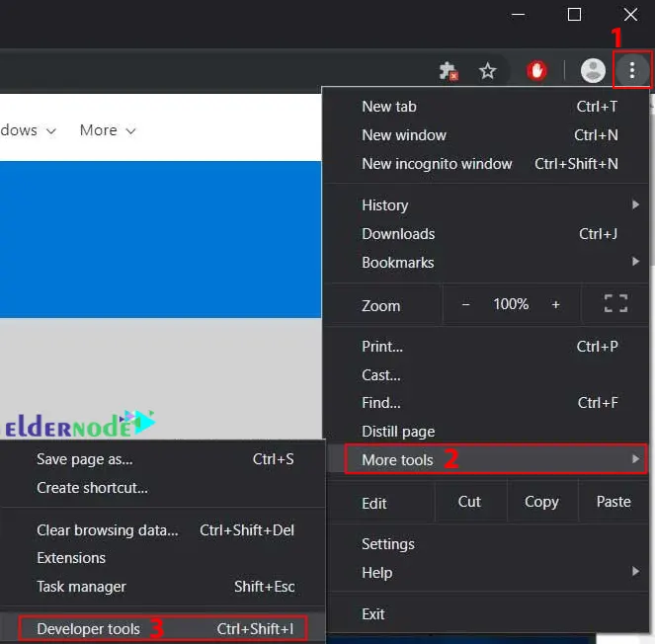Close the Chrome window
This screenshot has width=655, height=644.
click(630, 15)
